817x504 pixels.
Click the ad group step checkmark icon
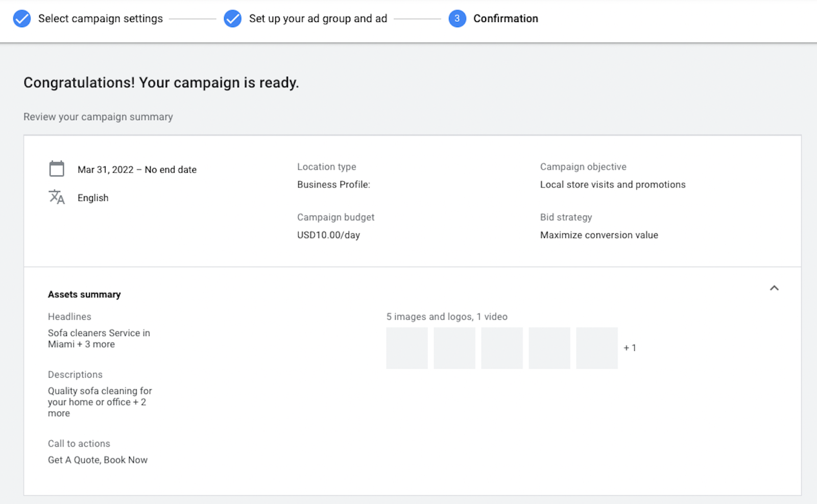[233, 19]
